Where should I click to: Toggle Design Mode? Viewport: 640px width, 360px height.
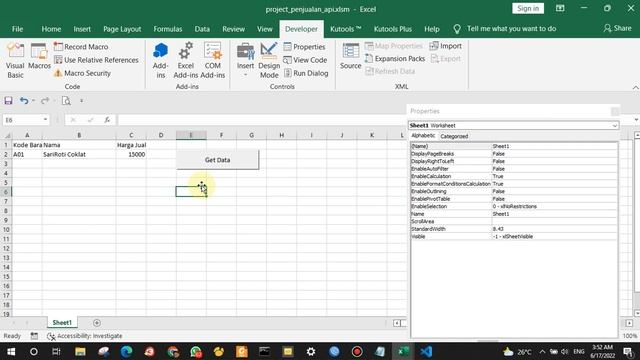pyautogui.click(x=269, y=60)
